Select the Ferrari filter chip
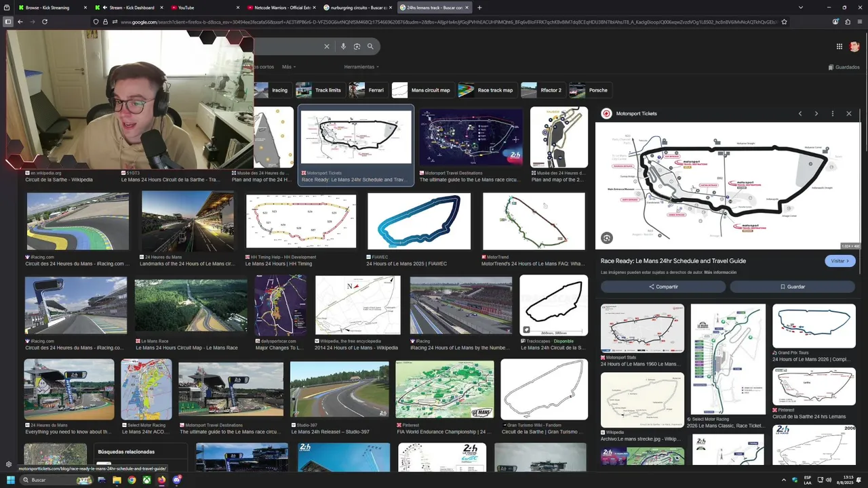The width and height of the screenshot is (868, 488). 368,90
